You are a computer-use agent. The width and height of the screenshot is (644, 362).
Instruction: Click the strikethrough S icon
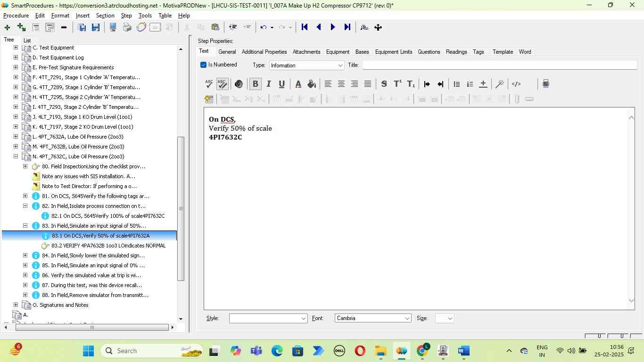click(384, 84)
